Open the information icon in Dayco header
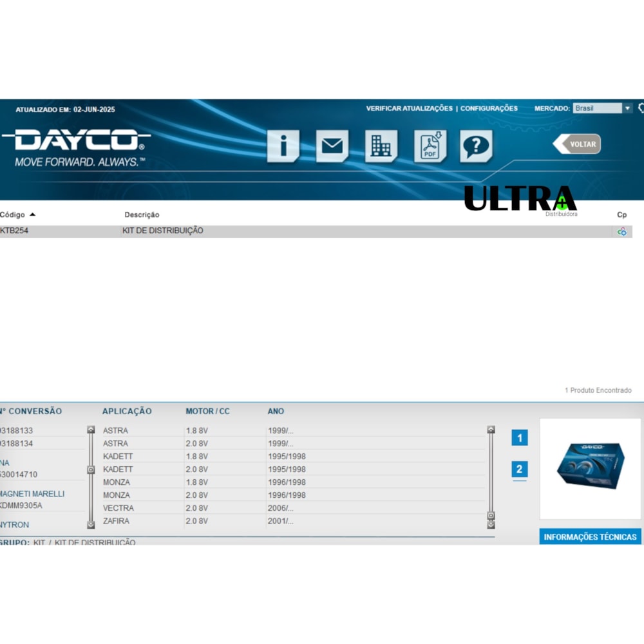The width and height of the screenshot is (644, 644). [x=283, y=146]
